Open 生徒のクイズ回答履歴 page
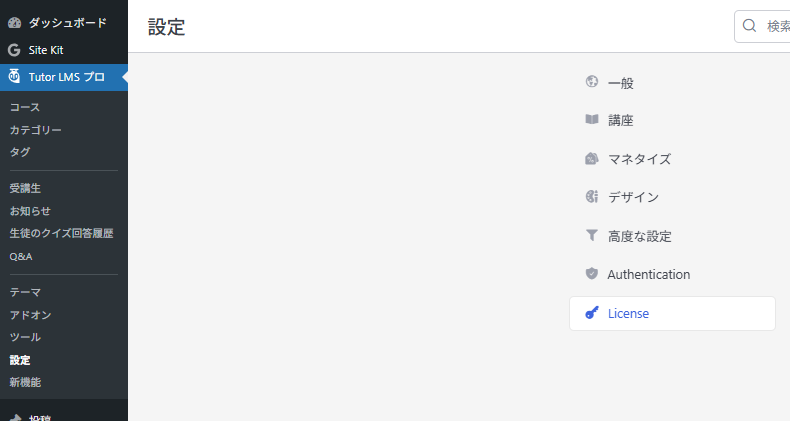 coord(61,233)
